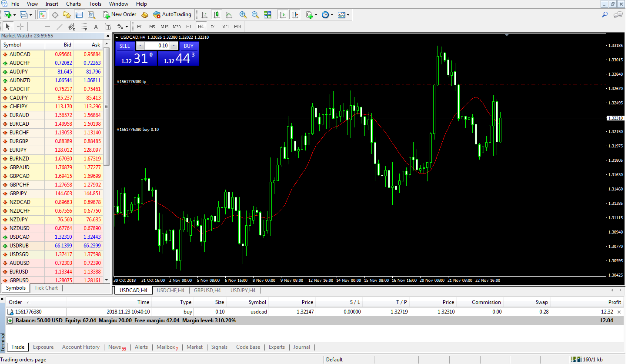Image resolution: width=628 pixels, height=364 pixels.
Task: Toggle the Chart Shift button
Action: [295, 15]
